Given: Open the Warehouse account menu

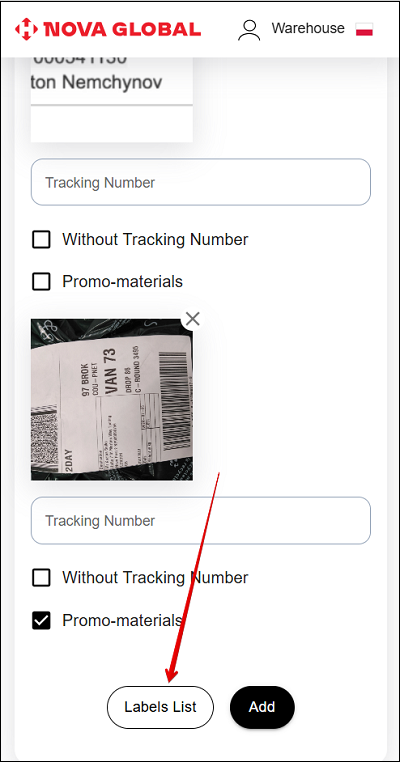Looking at the screenshot, I should point(308,28).
